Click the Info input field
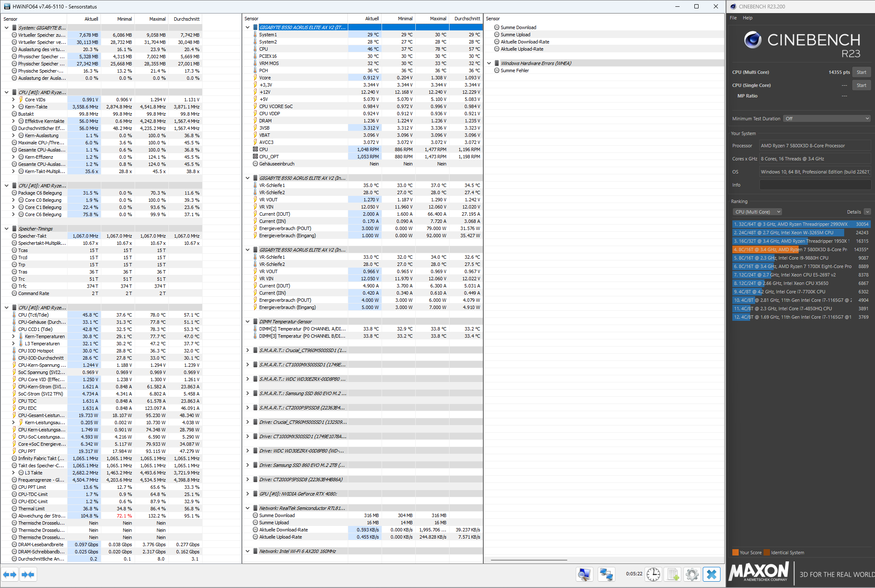Viewport: 875px width, 588px height. point(815,185)
